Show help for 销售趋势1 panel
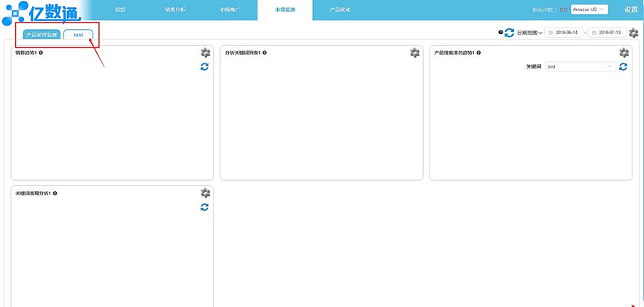The height and width of the screenshot is (307, 644). point(41,53)
